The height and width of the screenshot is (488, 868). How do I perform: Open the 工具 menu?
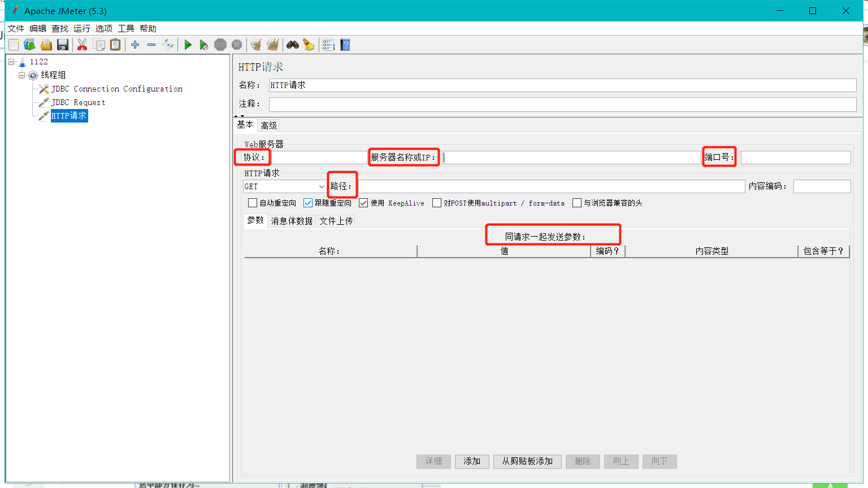(x=126, y=28)
